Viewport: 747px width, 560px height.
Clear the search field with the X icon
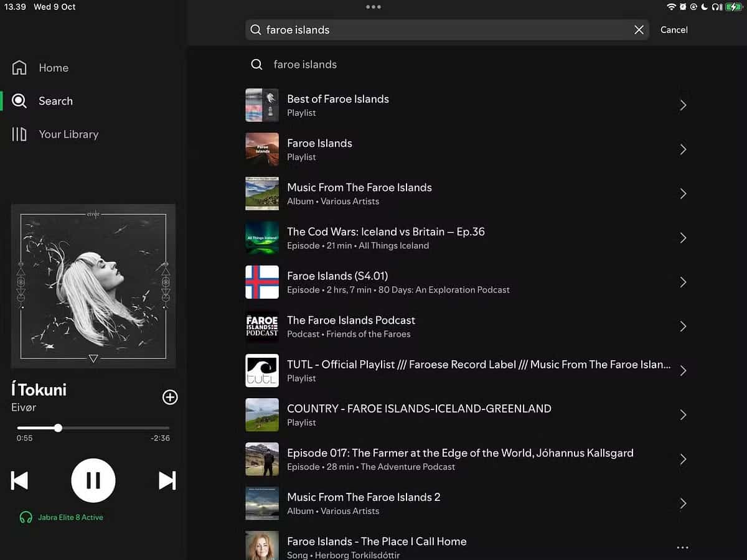click(639, 29)
